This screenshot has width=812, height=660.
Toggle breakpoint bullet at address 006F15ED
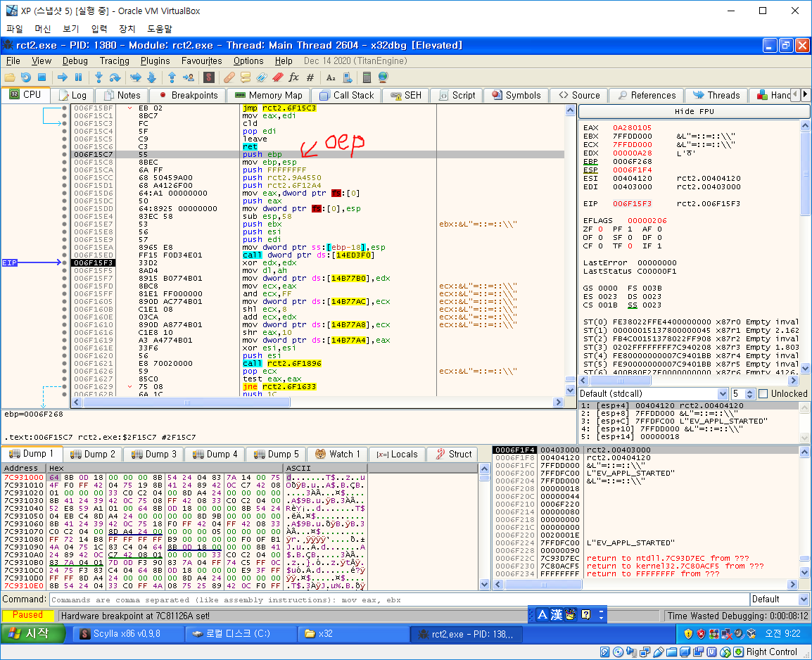pyautogui.click(x=64, y=255)
